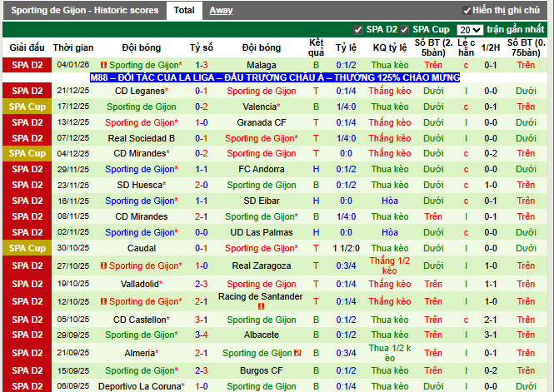The width and height of the screenshot is (554, 392).
Task: Click the Tỷ số column header
Action: [202, 47]
